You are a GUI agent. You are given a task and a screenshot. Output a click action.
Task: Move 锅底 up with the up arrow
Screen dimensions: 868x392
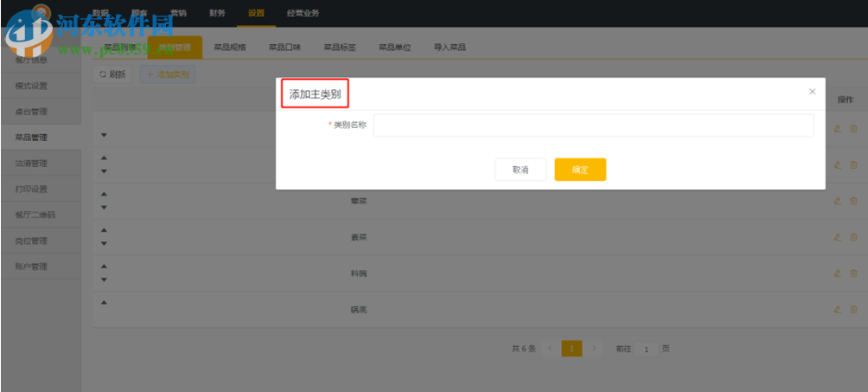pyautogui.click(x=104, y=303)
